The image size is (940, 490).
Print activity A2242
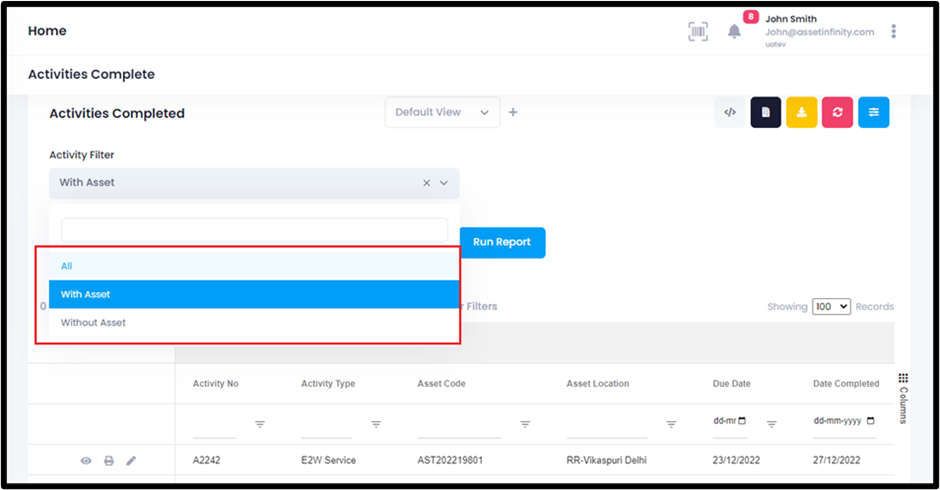109,461
